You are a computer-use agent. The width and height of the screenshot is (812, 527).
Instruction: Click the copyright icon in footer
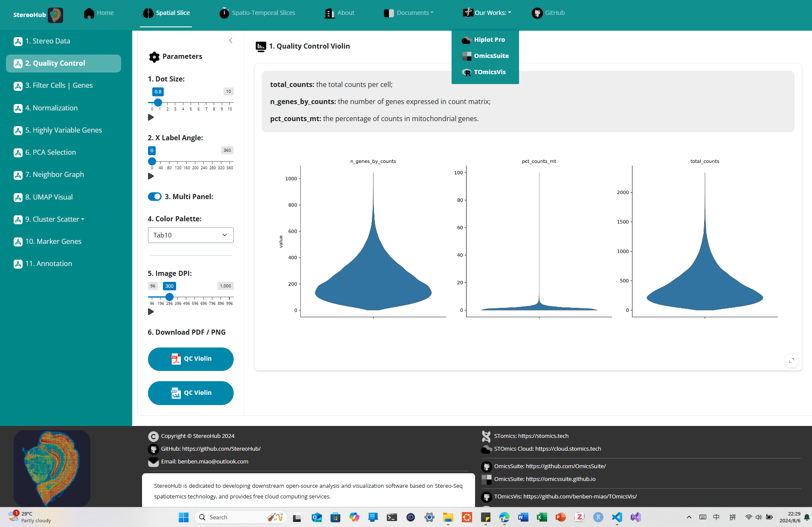tap(153, 436)
